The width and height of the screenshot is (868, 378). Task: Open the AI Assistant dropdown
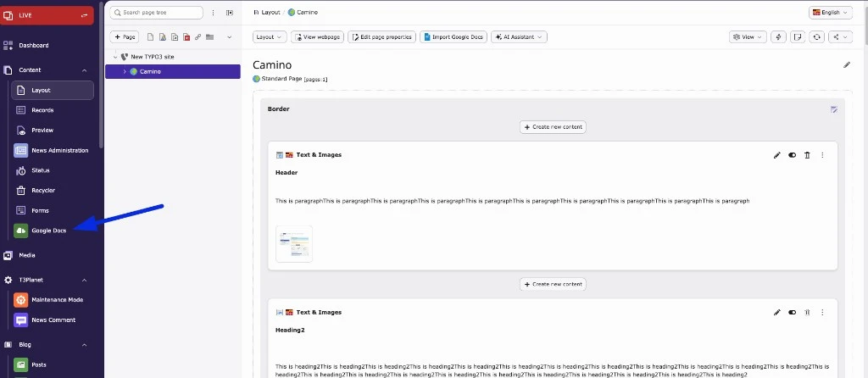[520, 37]
